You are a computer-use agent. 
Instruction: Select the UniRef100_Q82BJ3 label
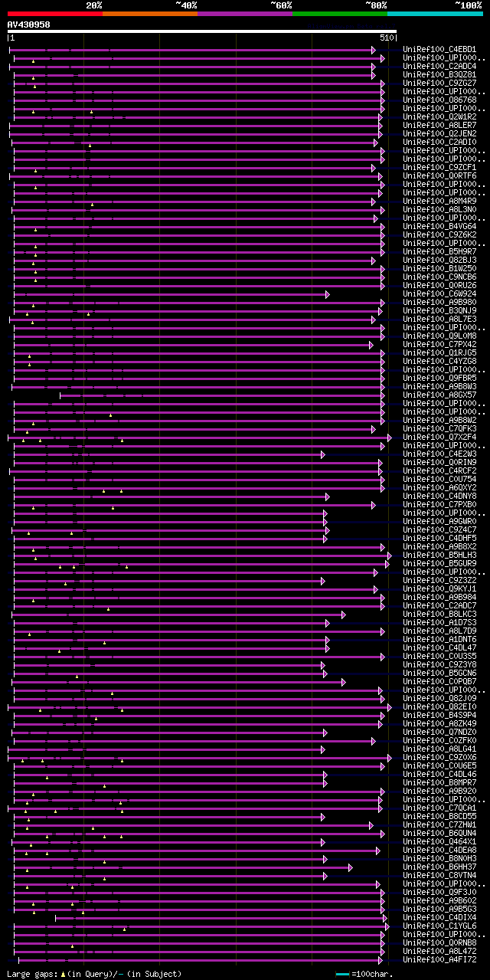click(439, 261)
